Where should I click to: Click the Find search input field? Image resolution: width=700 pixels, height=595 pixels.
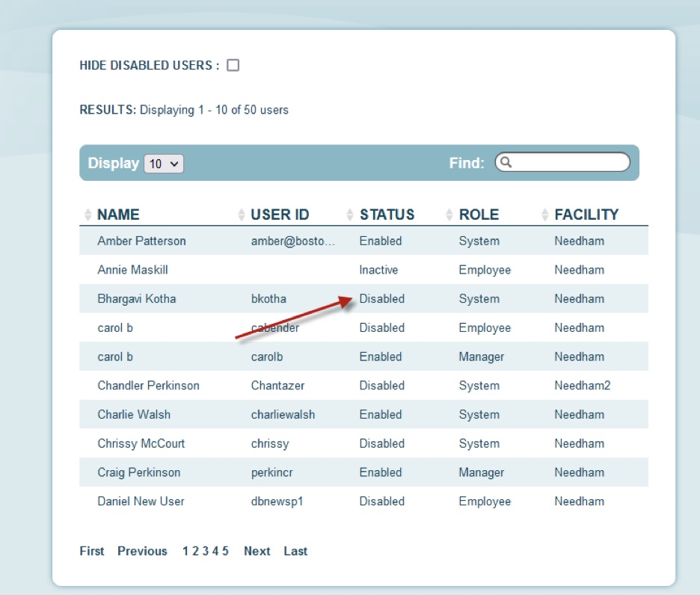[x=562, y=162]
